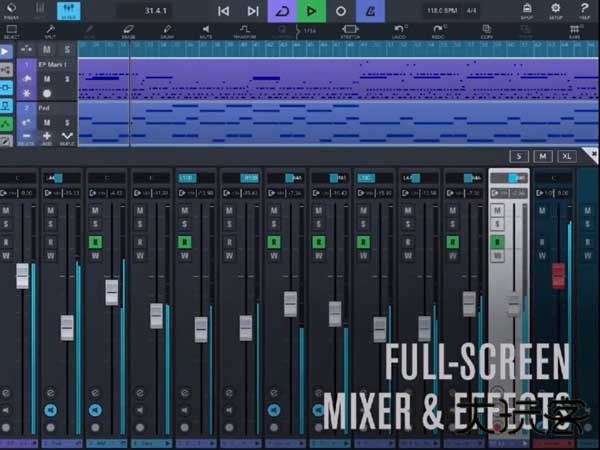Open the Setup gear menu
600x450 pixels.
click(555, 10)
